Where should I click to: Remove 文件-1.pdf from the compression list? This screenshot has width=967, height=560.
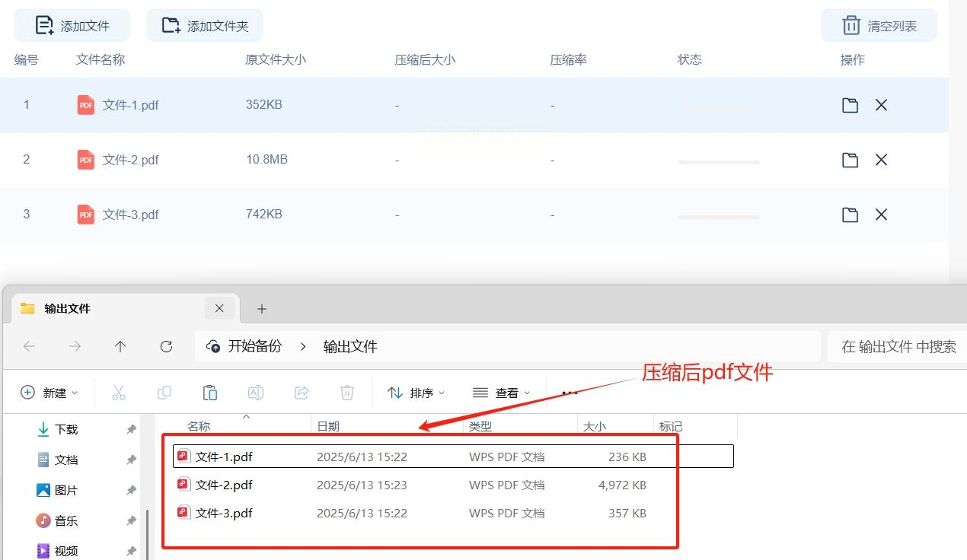pos(881,105)
